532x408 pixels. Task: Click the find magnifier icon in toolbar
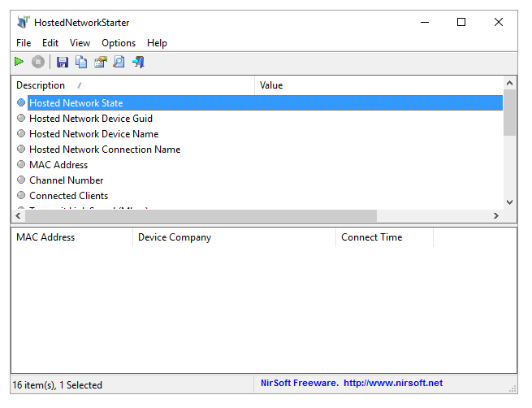tap(119, 62)
